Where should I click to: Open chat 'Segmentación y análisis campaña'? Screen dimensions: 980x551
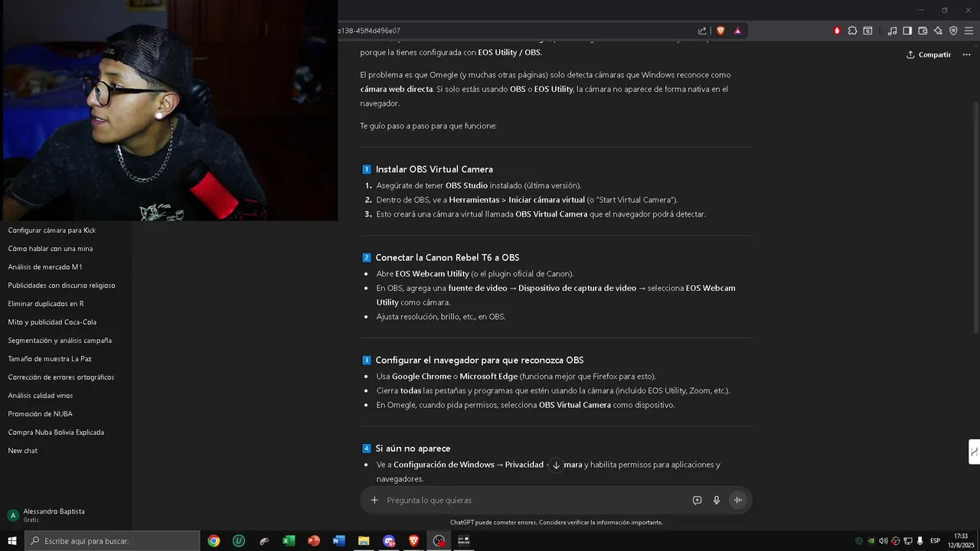[60, 341]
